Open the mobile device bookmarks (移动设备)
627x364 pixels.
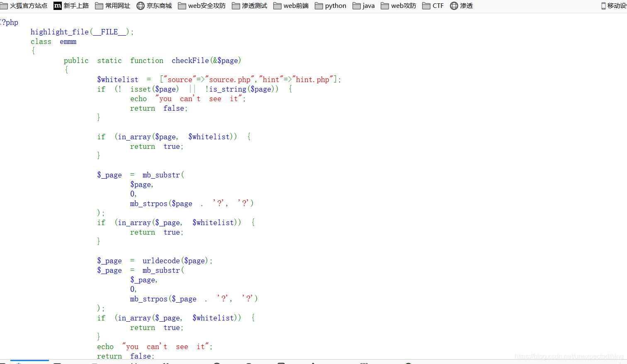[614, 6]
